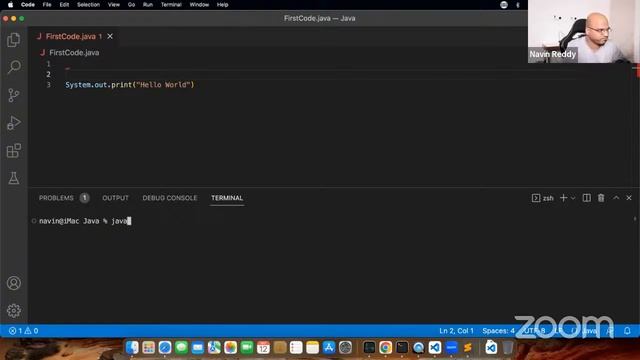Open Maps from the Dock
The image size is (640, 360).
(x=214, y=348)
